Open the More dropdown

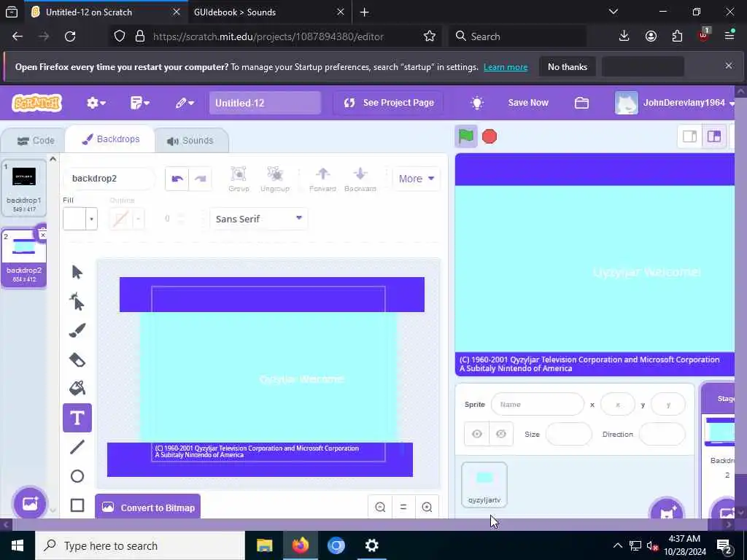417,179
